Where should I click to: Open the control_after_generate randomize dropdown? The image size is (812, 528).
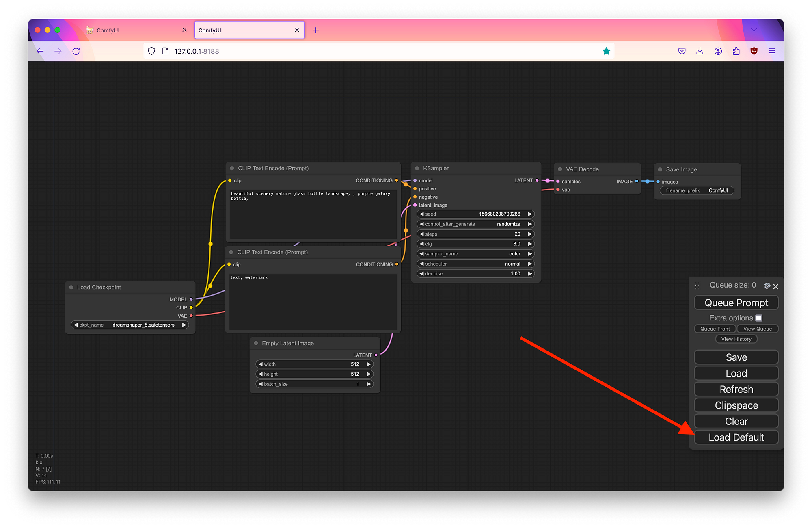pos(475,224)
